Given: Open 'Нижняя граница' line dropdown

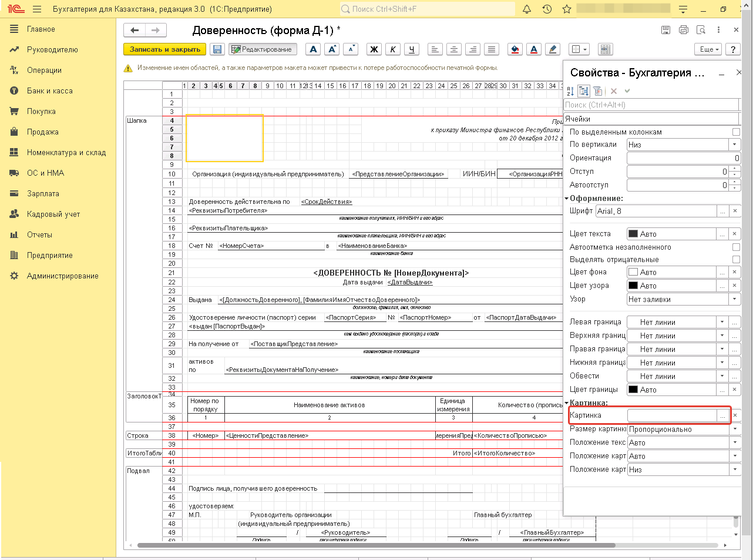Looking at the screenshot, I should [722, 363].
